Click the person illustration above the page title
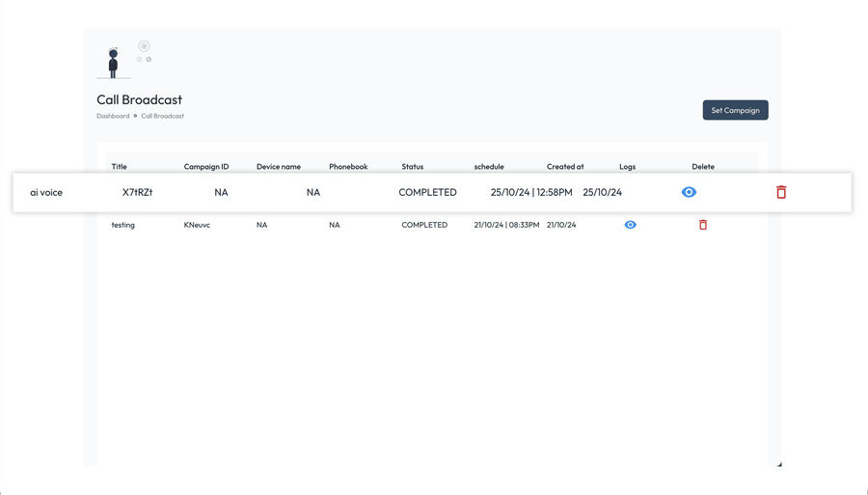This screenshot has width=868, height=495. tap(114, 63)
